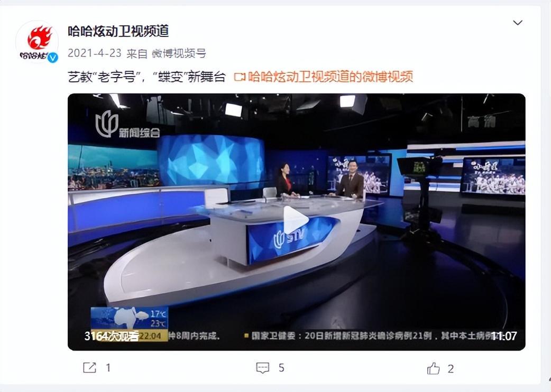Image resolution: width=551 pixels, height=392 pixels.
Task: Click the like count 2
Action: click(x=451, y=369)
